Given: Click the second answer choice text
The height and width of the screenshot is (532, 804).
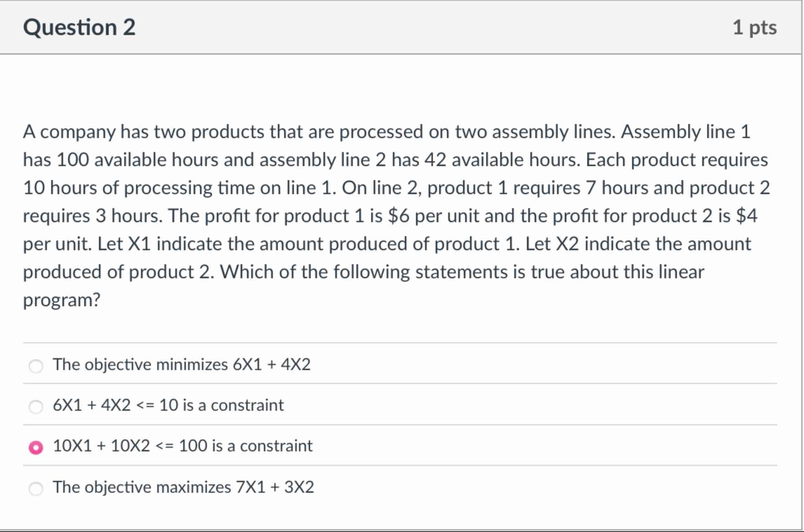Looking at the screenshot, I should tap(168, 405).
